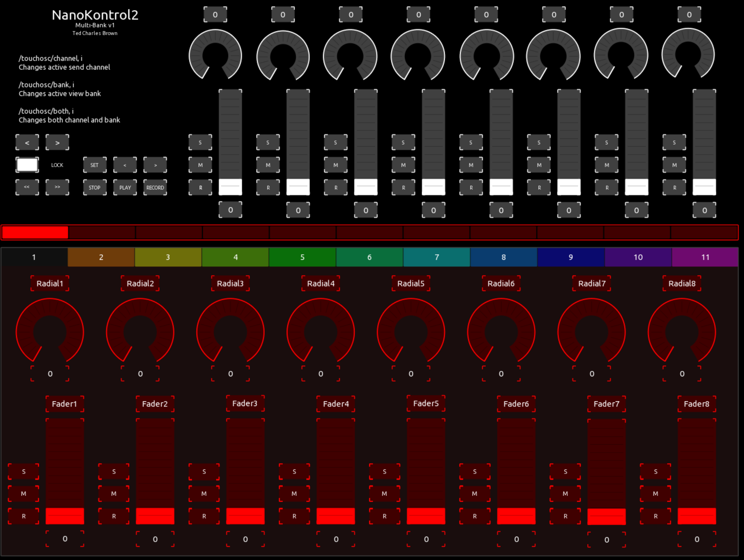744x560 pixels.
Task: Click the fast-forward >> button
Action: coord(57,187)
